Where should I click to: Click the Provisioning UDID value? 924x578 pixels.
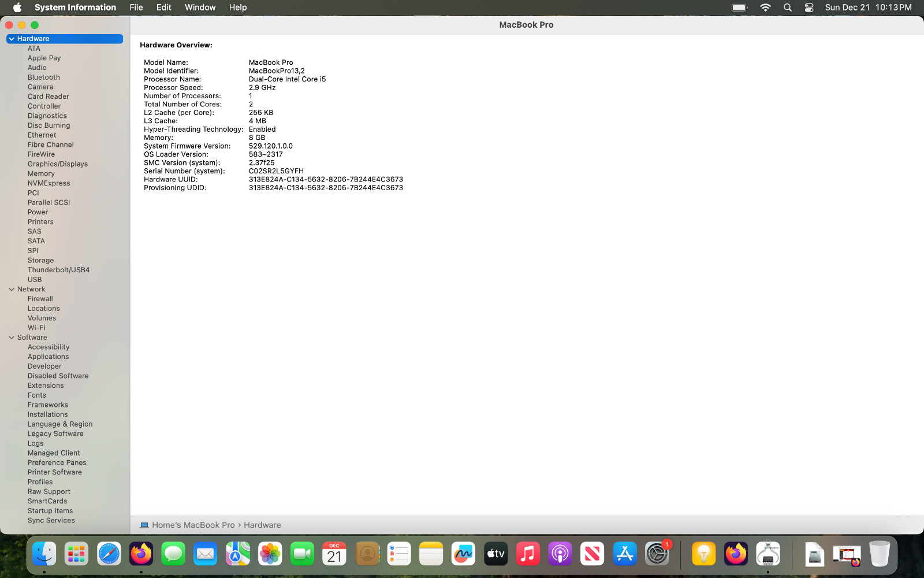point(326,188)
